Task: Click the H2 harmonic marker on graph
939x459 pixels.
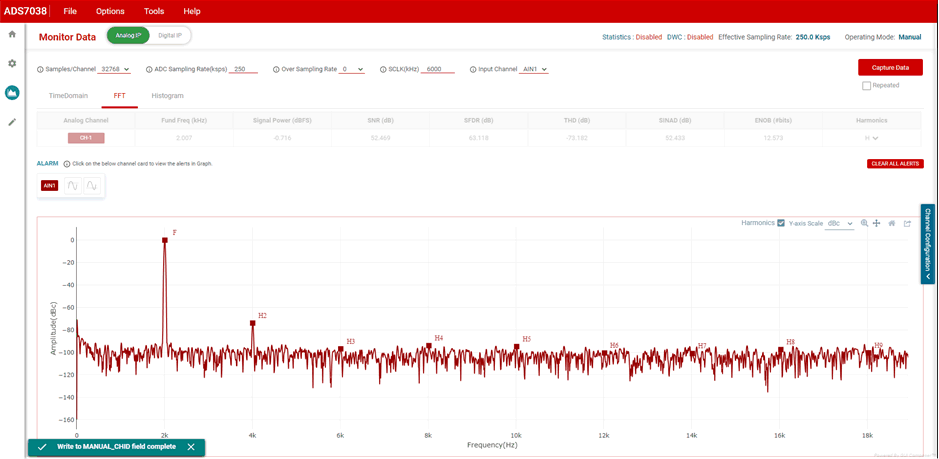Action: coord(253,323)
